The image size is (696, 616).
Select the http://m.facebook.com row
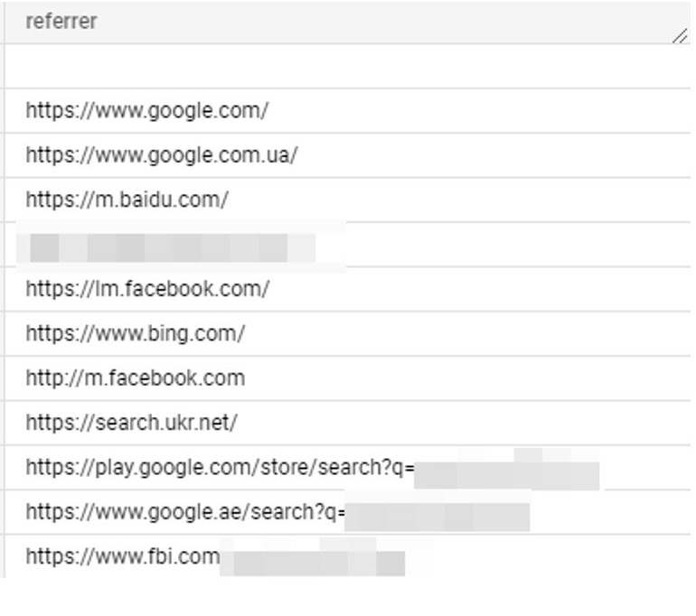(x=348, y=378)
